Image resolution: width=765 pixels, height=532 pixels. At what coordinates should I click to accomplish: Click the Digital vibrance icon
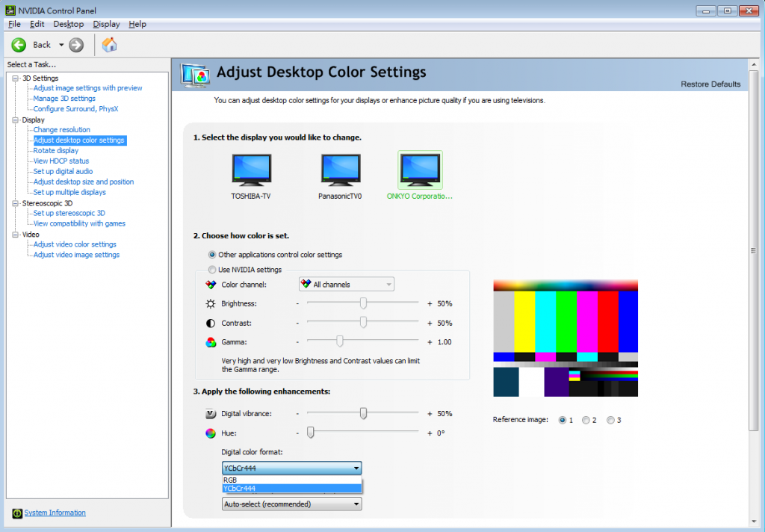click(210, 414)
